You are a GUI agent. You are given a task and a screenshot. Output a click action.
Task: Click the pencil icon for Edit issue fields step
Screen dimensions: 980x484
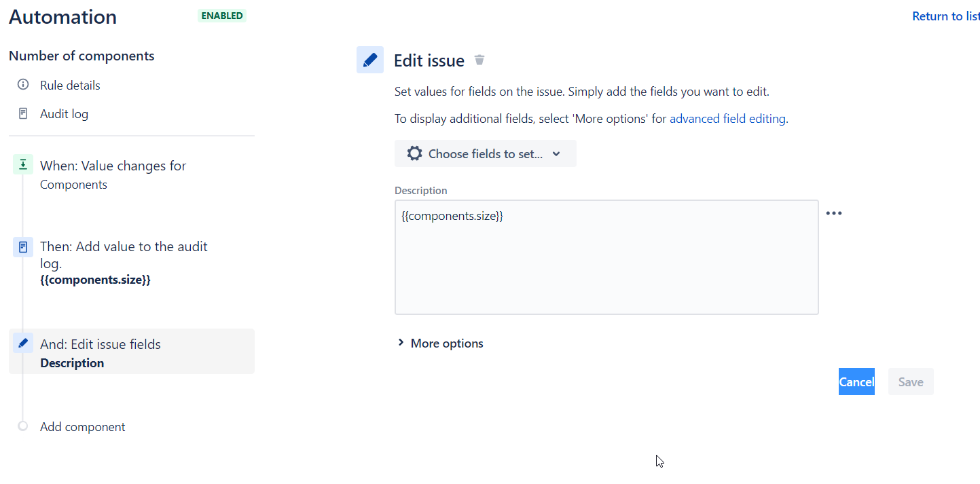[x=22, y=343]
